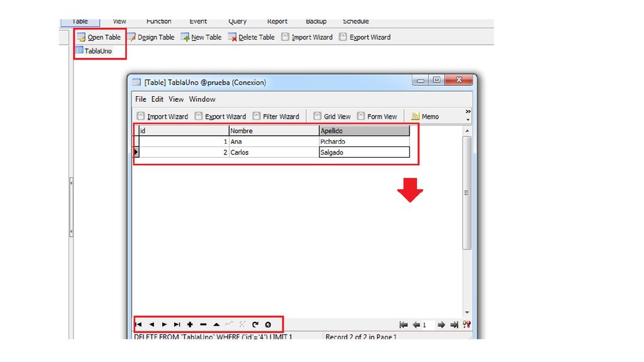The image size is (644, 362).
Task: Select the id cell in the Ana row
Action: point(184,141)
